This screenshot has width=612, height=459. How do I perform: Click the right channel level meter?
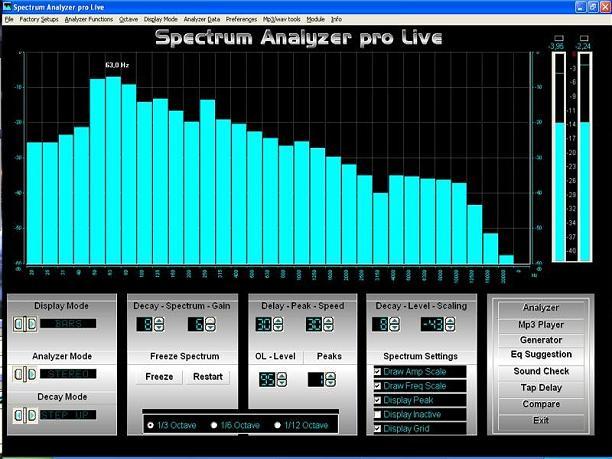[585, 157]
